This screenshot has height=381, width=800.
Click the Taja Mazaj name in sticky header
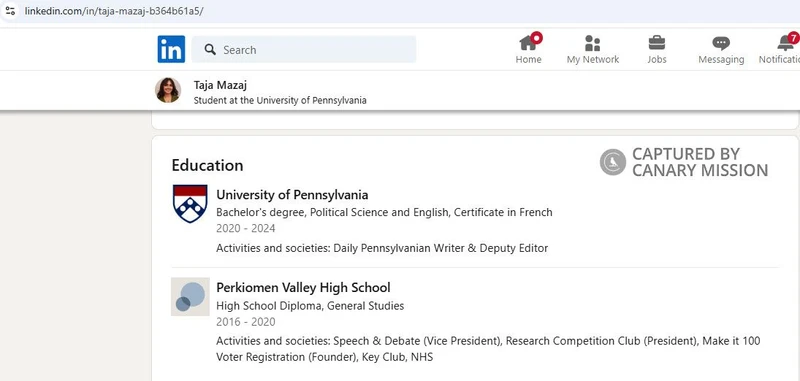point(220,85)
